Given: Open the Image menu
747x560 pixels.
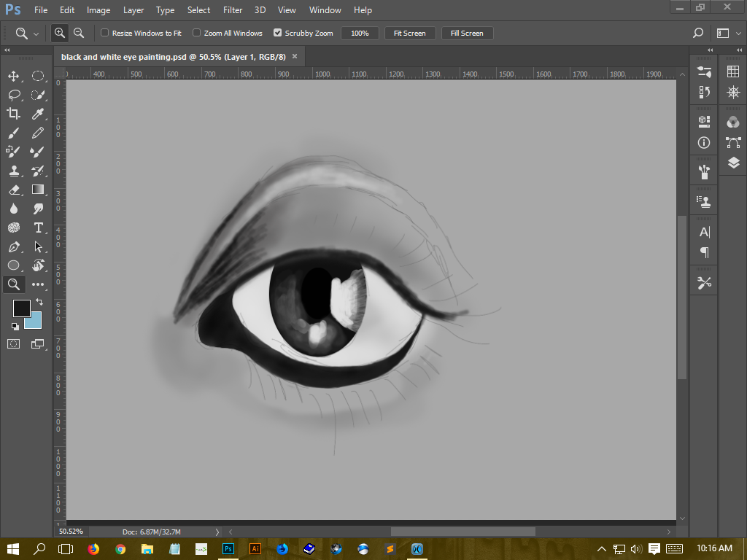Looking at the screenshot, I should click(98, 9).
